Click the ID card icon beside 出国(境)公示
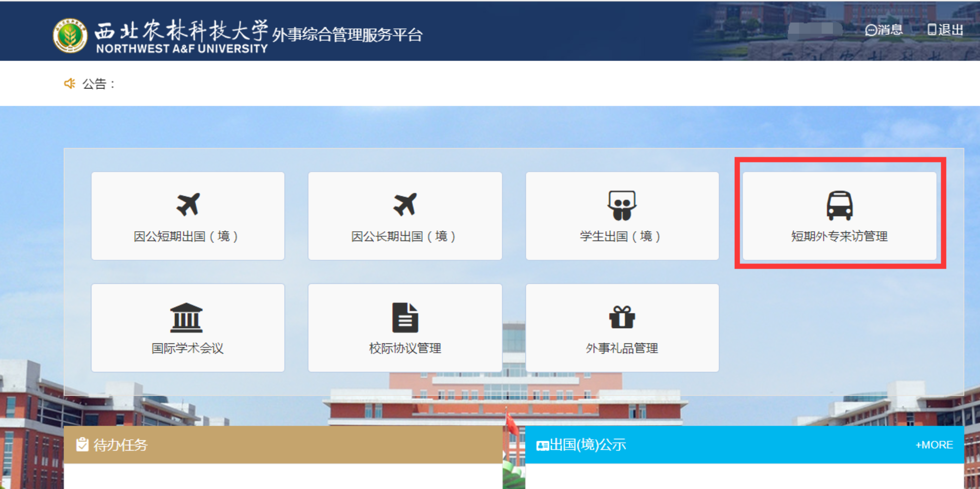 (x=542, y=446)
